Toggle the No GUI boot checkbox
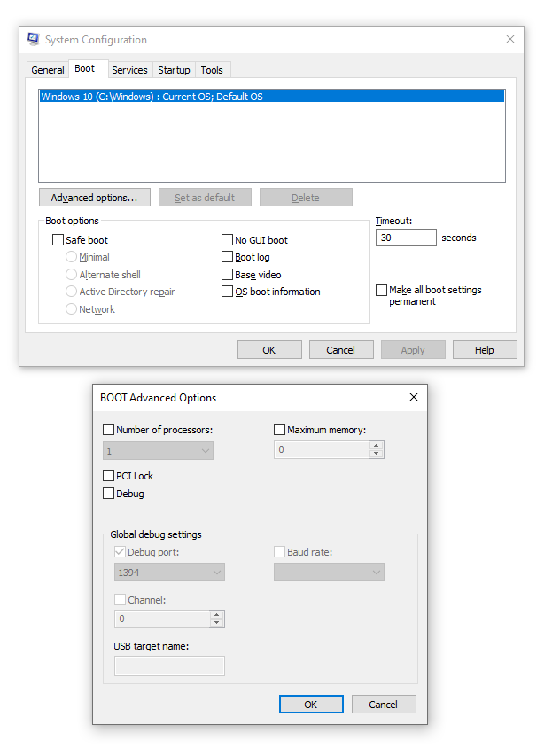 tap(228, 240)
